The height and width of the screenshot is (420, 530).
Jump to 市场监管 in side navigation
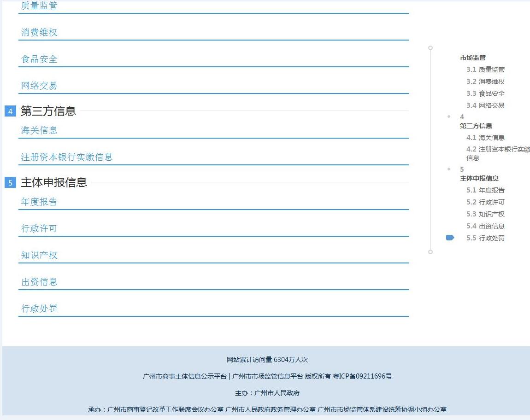(472, 58)
